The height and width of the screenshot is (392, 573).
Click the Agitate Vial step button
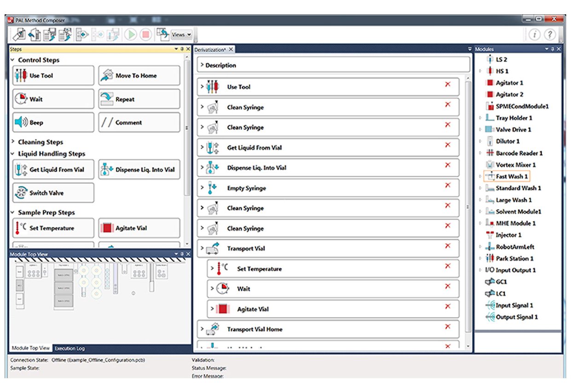click(x=139, y=228)
